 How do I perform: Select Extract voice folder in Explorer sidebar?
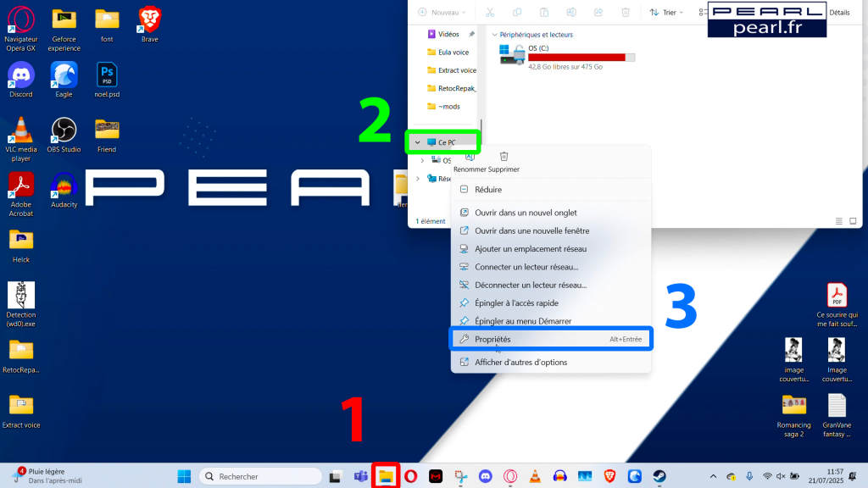pyautogui.click(x=451, y=70)
